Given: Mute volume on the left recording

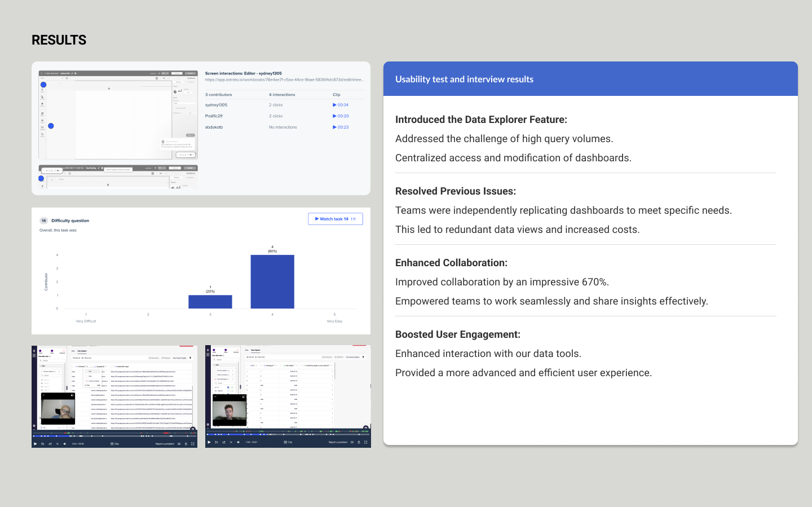Looking at the screenshot, I should pyautogui.click(x=64, y=444).
